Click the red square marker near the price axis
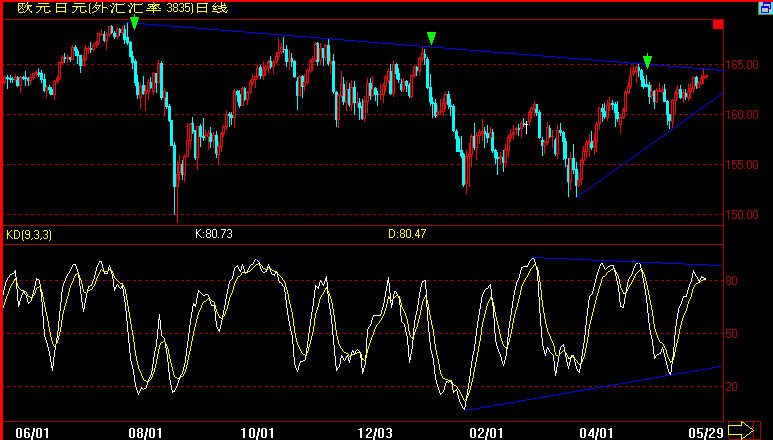The height and width of the screenshot is (440, 773). click(718, 24)
